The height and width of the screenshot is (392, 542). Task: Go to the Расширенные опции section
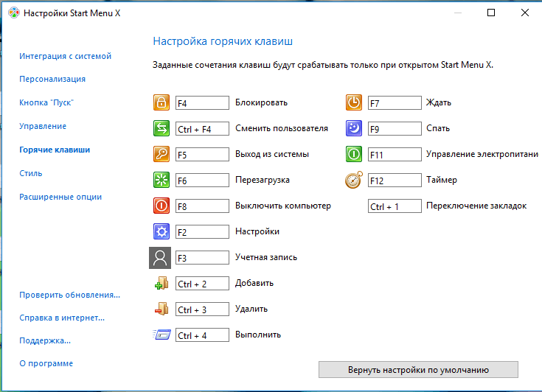click(60, 197)
